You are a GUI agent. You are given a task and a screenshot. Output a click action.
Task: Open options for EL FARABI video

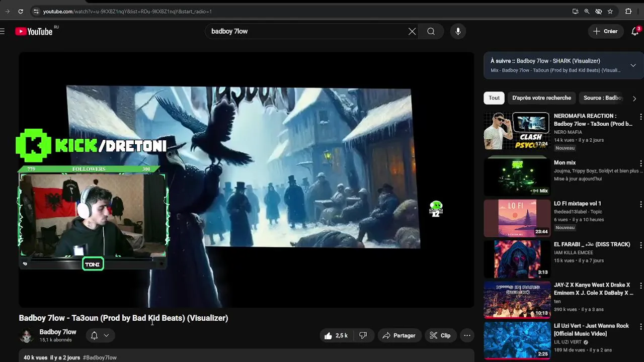[640, 245]
